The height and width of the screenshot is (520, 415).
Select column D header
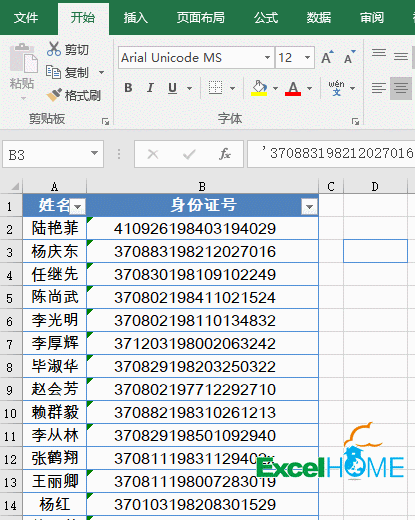(375, 186)
